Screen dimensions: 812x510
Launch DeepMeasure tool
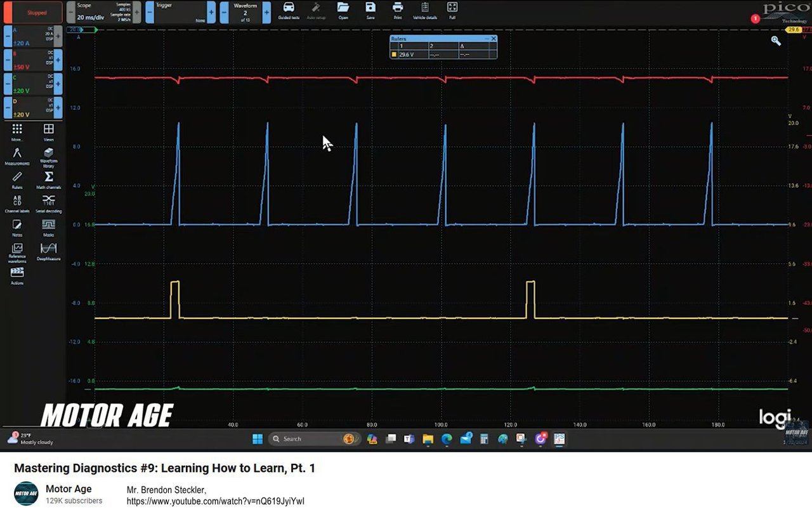[49, 251]
